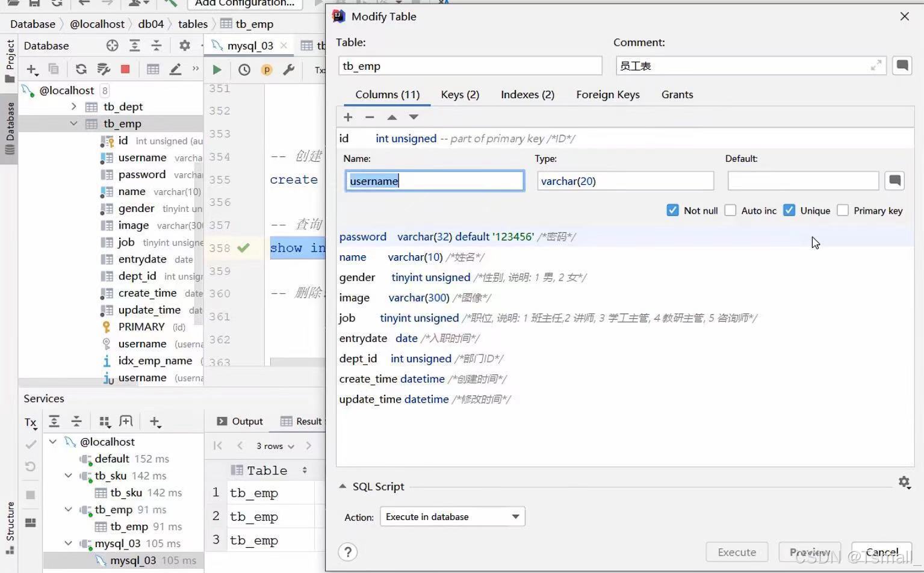This screenshot has width=924, height=573.
Task: Remove column with the minus icon
Action: [x=370, y=117]
